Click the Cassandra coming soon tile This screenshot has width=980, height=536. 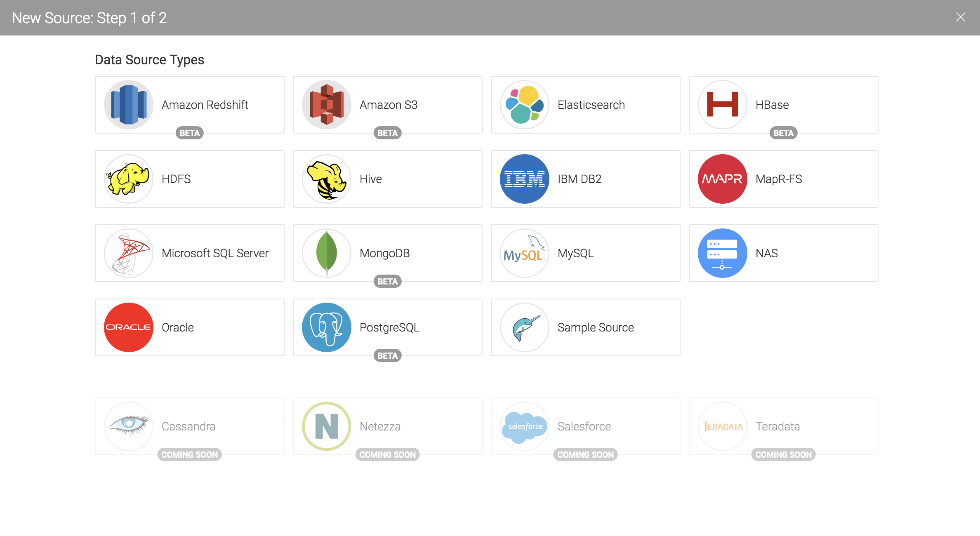(x=190, y=426)
